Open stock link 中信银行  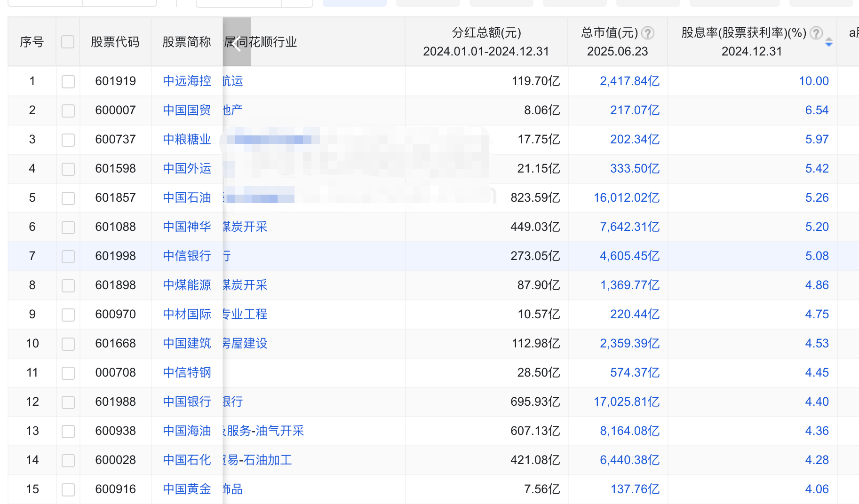187,256
